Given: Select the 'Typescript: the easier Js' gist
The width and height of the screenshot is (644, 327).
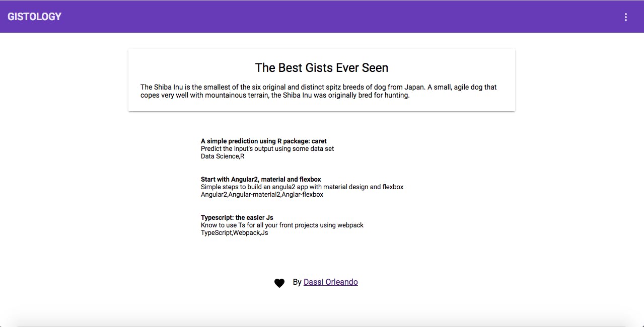Looking at the screenshot, I should pos(237,218).
